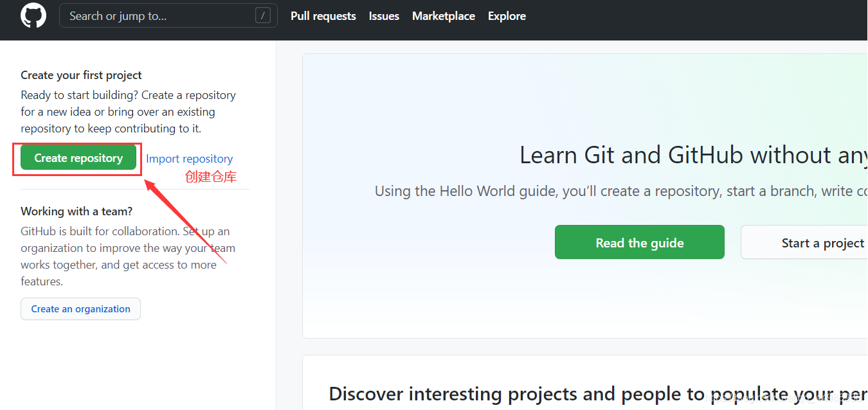
Task: Focus the Search or jump to field
Action: pyautogui.click(x=168, y=16)
